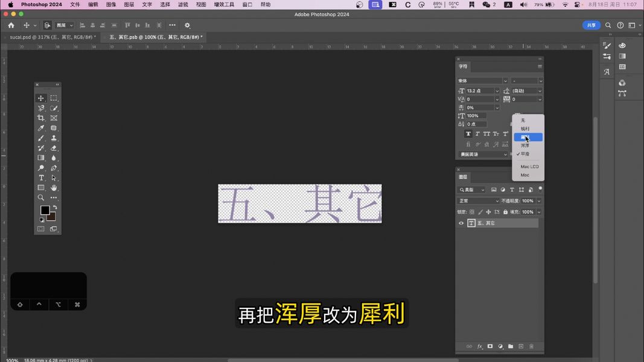The width and height of the screenshot is (644, 362).
Task: Select the Dodge tool
Action: pyautogui.click(x=40, y=168)
